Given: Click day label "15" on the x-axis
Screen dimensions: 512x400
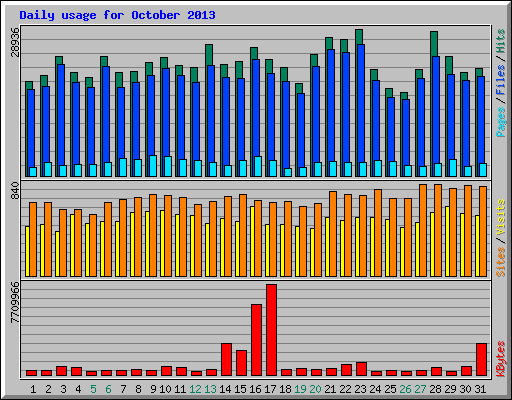Looking at the screenshot, I should 240,389.
